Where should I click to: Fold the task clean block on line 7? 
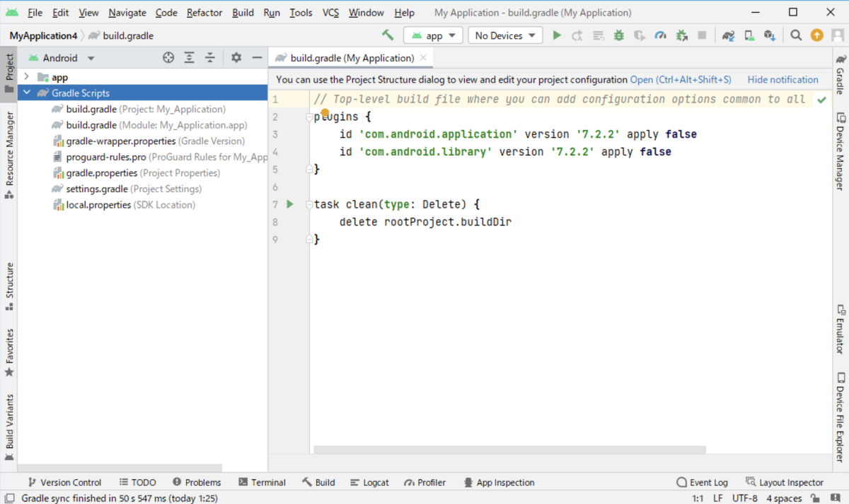click(x=309, y=204)
